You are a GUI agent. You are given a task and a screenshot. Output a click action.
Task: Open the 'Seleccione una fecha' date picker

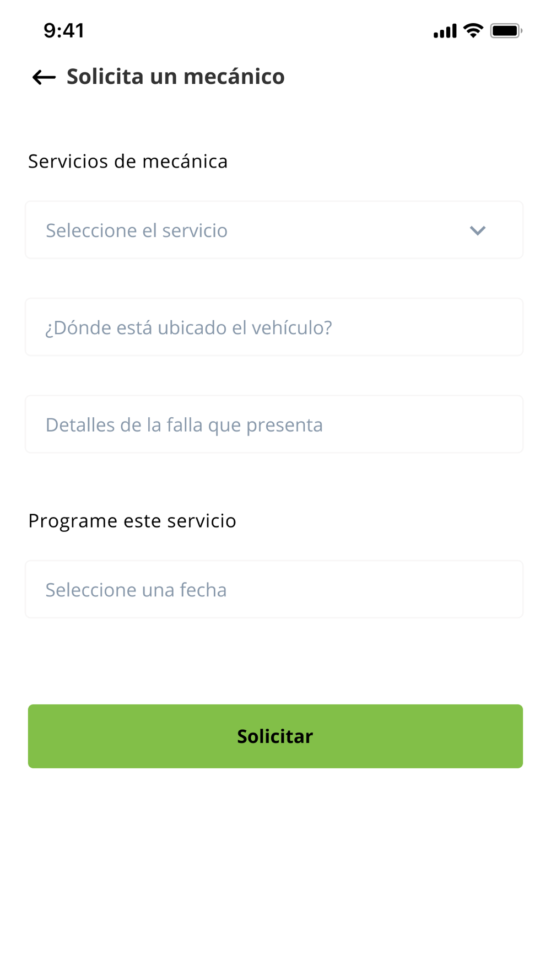pyautogui.click(x=274, y=589)
